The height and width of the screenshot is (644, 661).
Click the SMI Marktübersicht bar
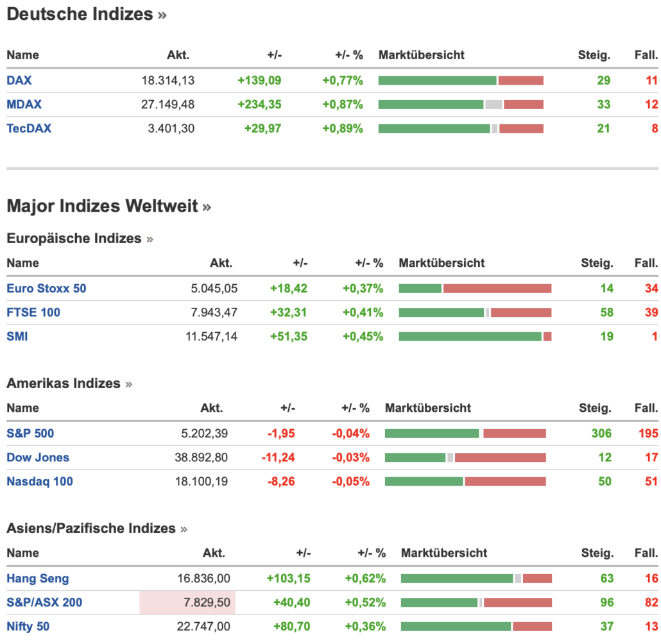coord(475,337)
